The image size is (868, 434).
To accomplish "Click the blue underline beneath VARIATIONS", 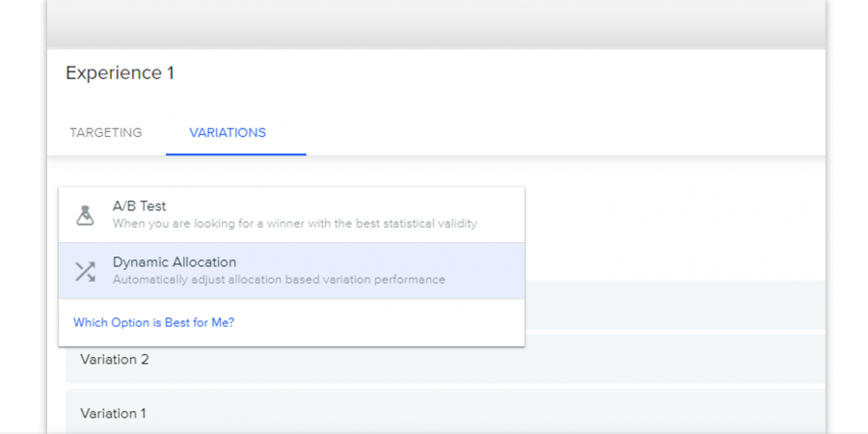I will point(236,154).
